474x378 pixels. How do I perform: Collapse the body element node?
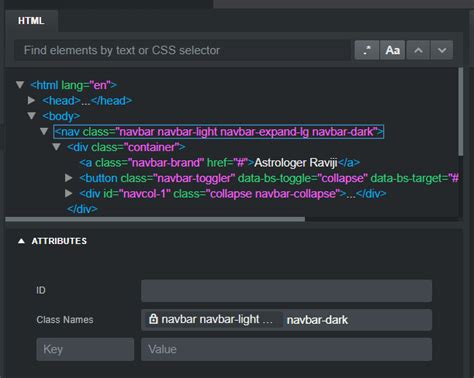(32, 116)
